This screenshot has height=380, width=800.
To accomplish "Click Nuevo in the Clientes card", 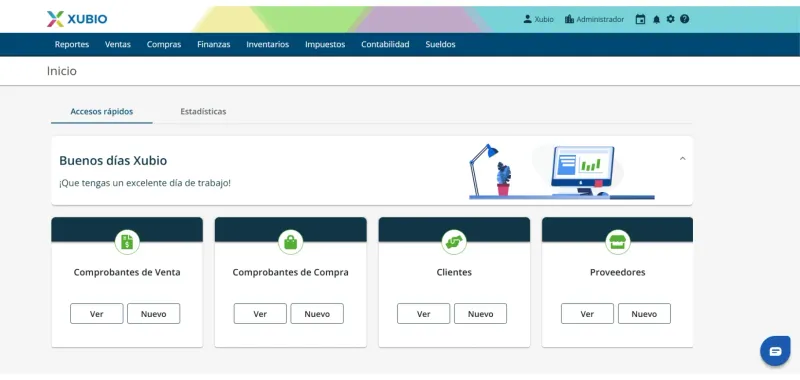I will [481, 314].
